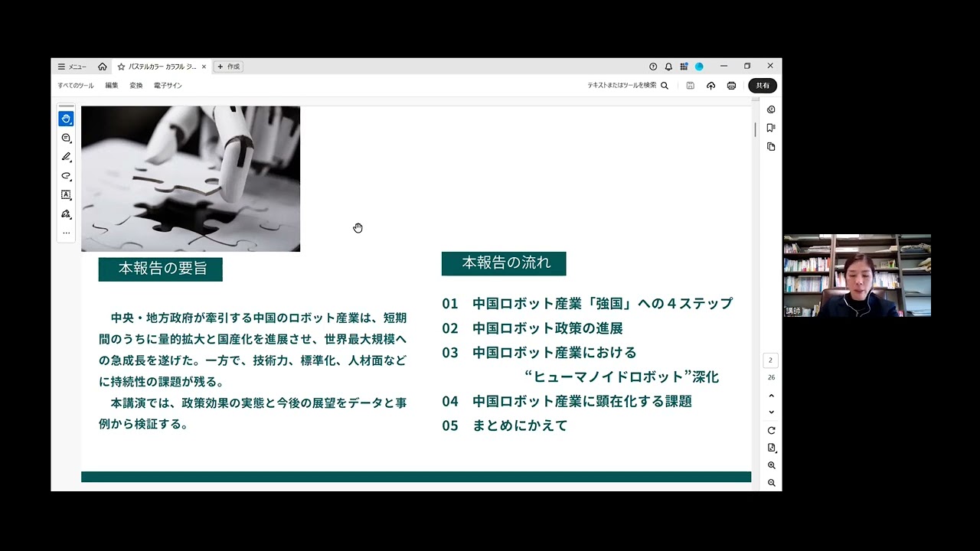Select the Draw freehand loop tool

(x=66, y=176)
